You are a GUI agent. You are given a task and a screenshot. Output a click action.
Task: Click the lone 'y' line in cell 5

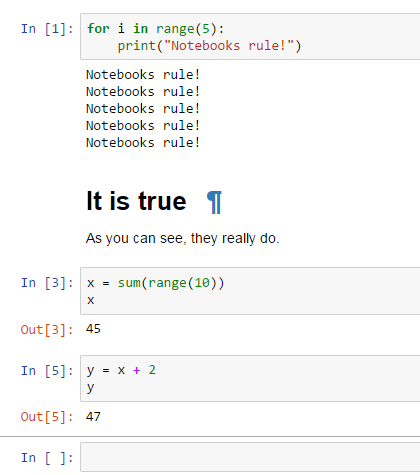tap(91, 388)
